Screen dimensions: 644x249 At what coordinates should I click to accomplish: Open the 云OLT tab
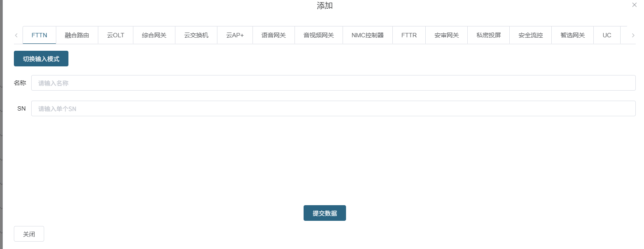[116, 35]
